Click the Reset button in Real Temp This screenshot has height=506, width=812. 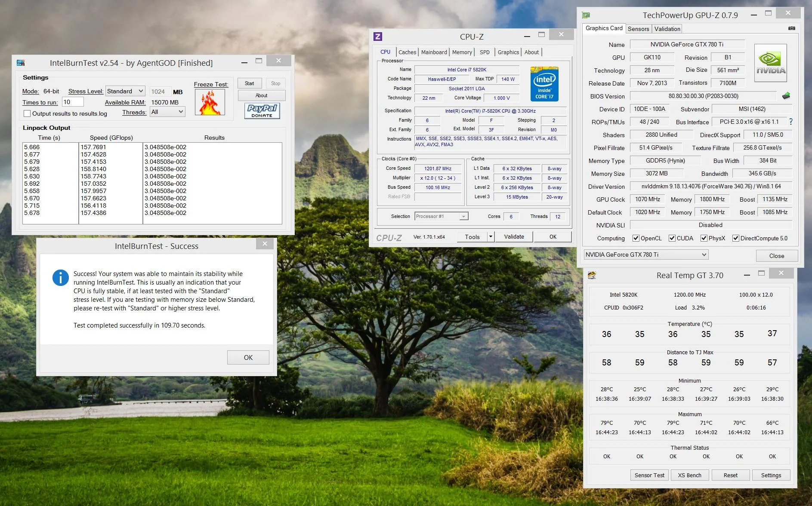pyautogui.click(x=730, y=475)
